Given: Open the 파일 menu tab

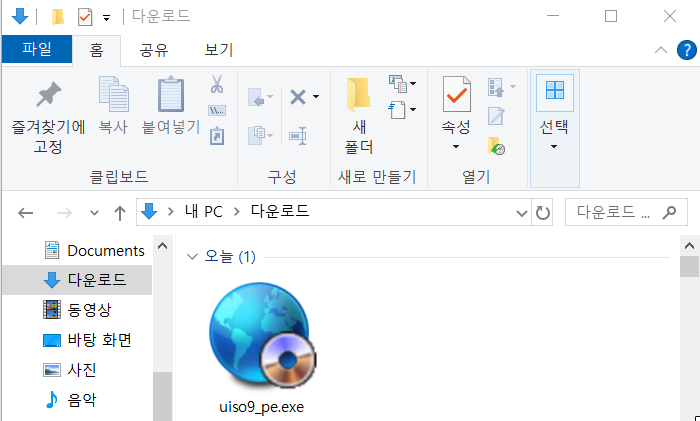Looking at the screenshot, I should pyautogui.click(x=37, y=49).
